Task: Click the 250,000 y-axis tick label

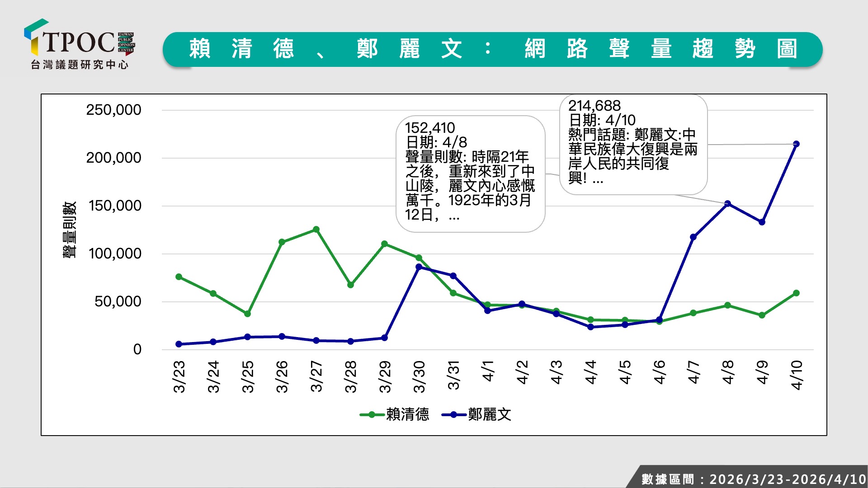Action: (113, 110)
